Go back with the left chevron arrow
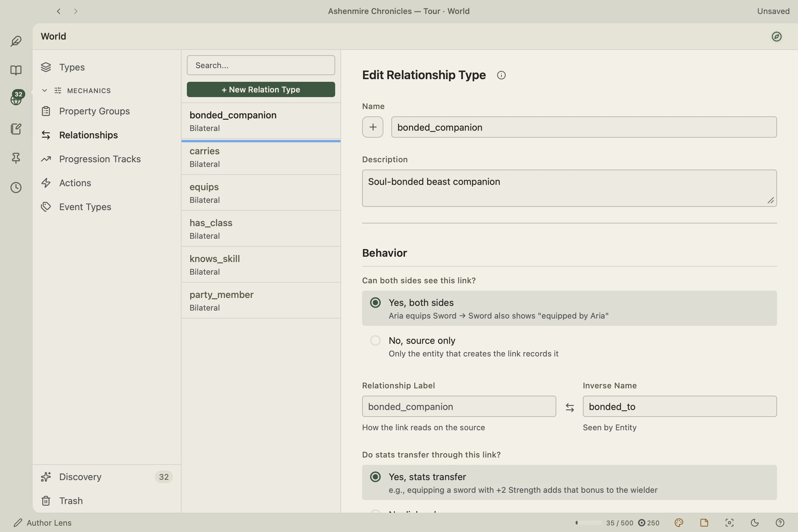 (x=59, y=11)
